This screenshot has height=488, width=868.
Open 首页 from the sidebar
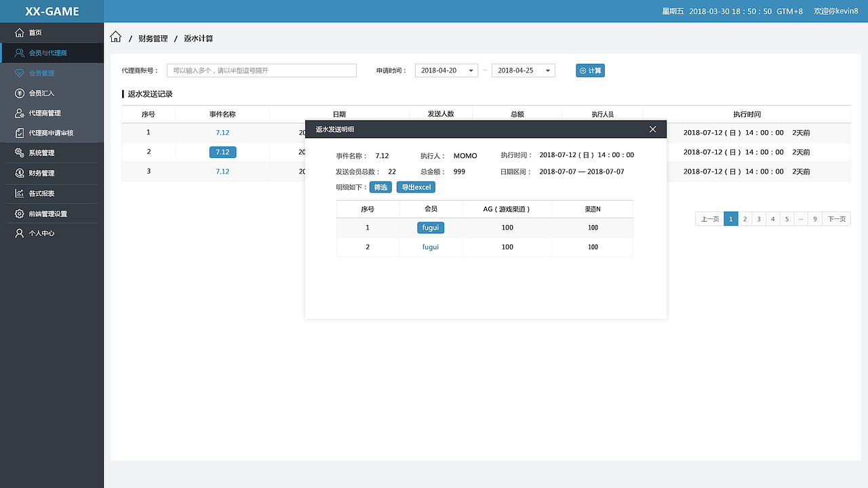coord(52,33)
